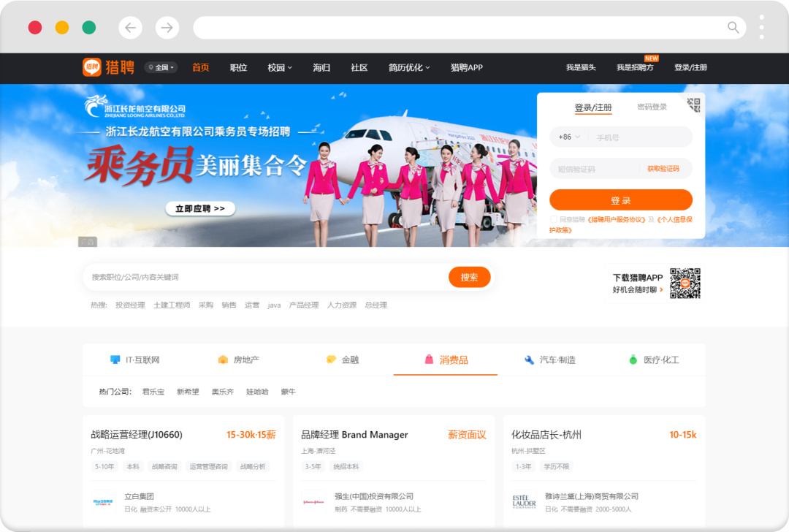
Task: Click the 医疗·化工 flask icon
Action: coord(633,360)
